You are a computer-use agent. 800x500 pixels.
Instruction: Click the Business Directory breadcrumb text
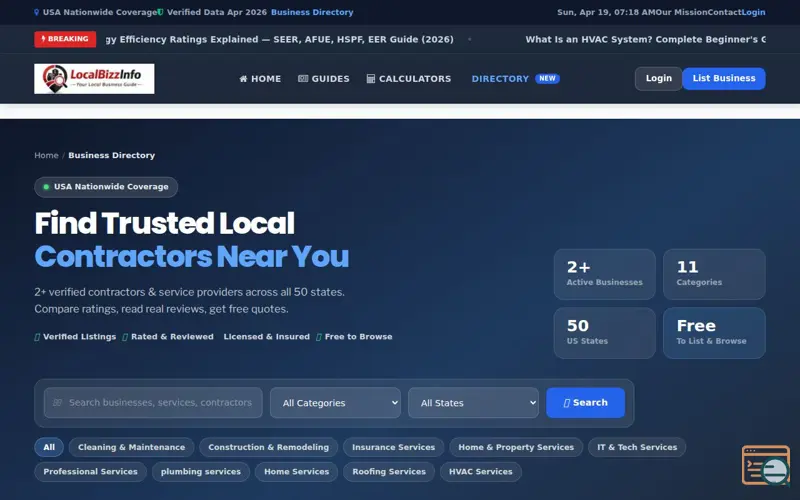click(x=112, y=155)
